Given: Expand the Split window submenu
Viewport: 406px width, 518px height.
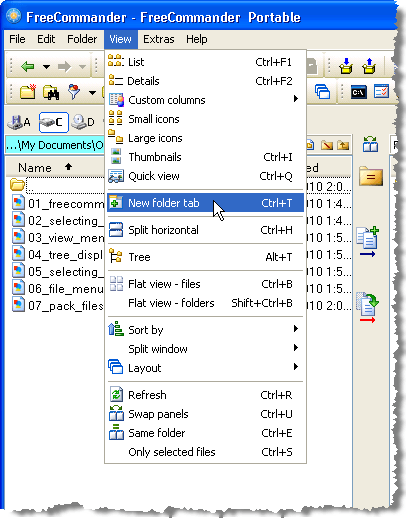Looking at the screenshot, I should [205, 349].
